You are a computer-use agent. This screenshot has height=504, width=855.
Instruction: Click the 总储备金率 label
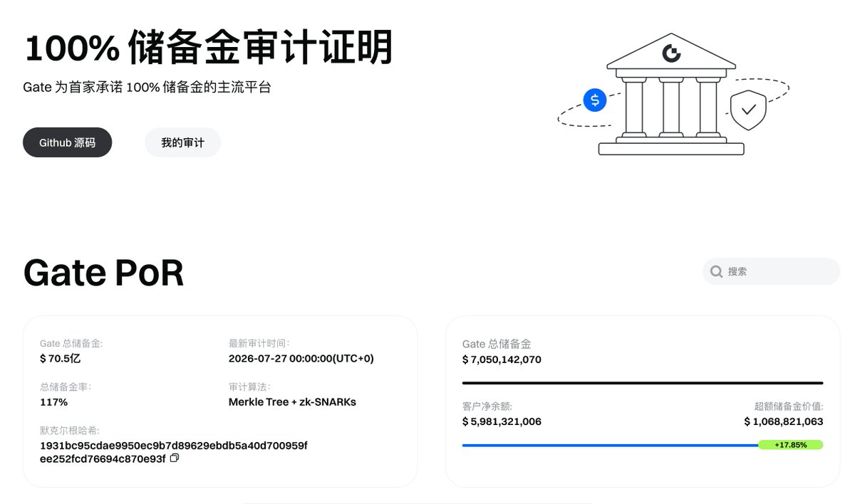66,387
